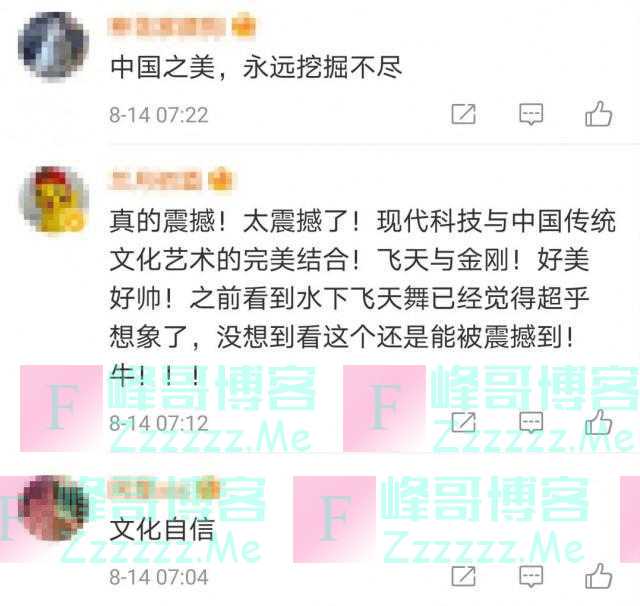Reply to the 文化自信 comment
Viewport: 640px width, 606px height.
click(x=531, y=576)
